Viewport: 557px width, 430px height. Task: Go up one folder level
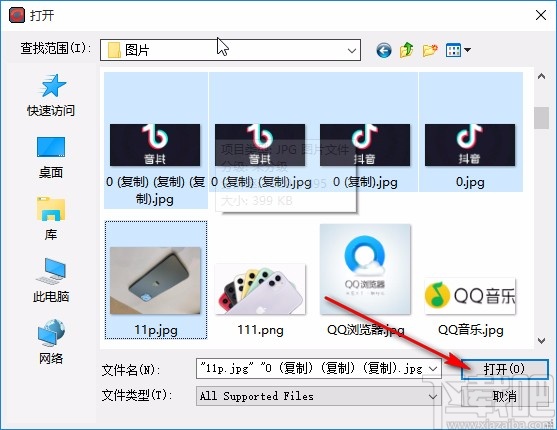406,50
